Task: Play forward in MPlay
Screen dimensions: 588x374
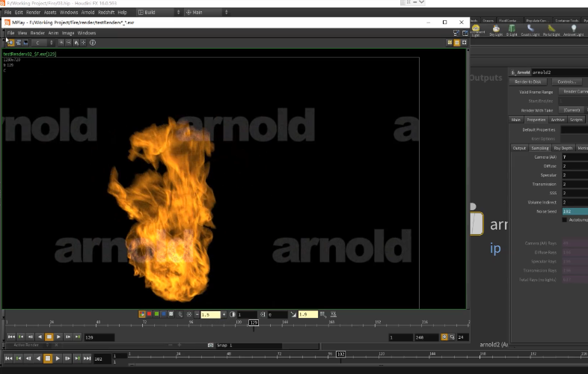Action: click(x=58, y=337)
